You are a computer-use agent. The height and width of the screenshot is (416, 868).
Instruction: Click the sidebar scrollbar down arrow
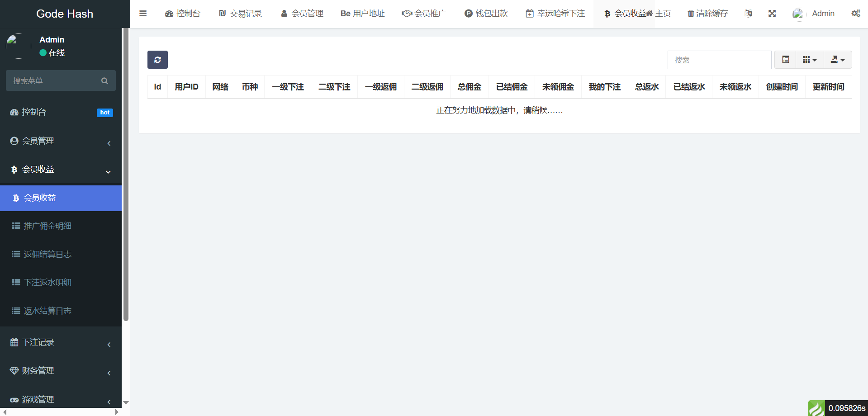pos(126,402)
